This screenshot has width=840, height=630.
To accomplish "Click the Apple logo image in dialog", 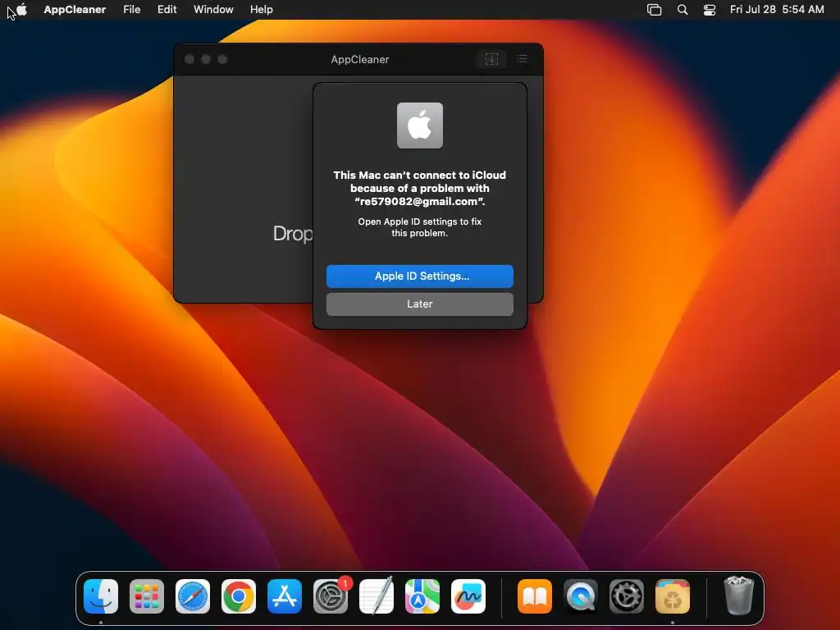I will click(x=419, y=126).
